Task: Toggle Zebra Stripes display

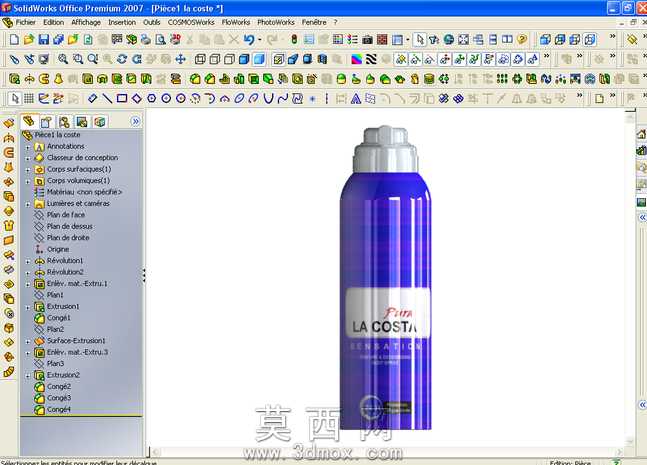Action: pyautogui.click(x=371, y=59)
